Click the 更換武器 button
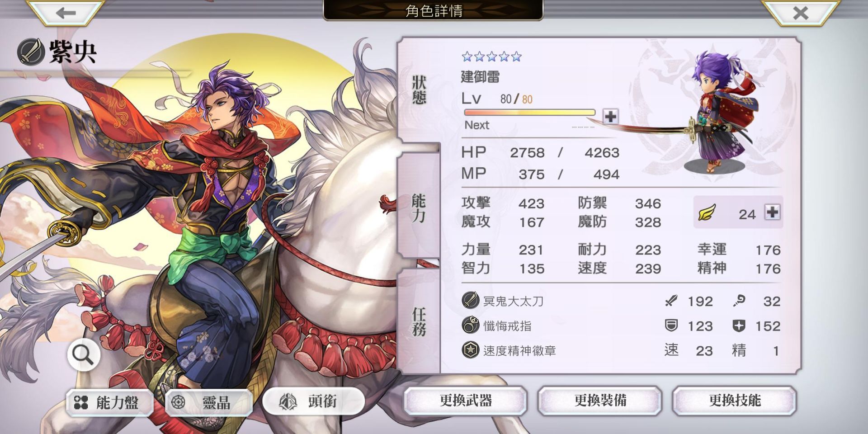Image resolution: width=868 pixels, height=434 pixels. [466, 401]
